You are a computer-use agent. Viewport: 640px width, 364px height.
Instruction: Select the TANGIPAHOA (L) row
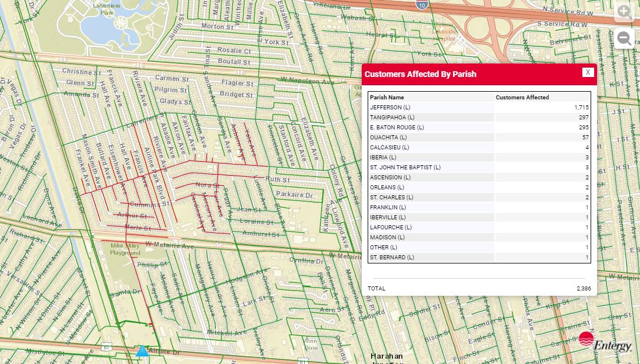coord(479,117)
